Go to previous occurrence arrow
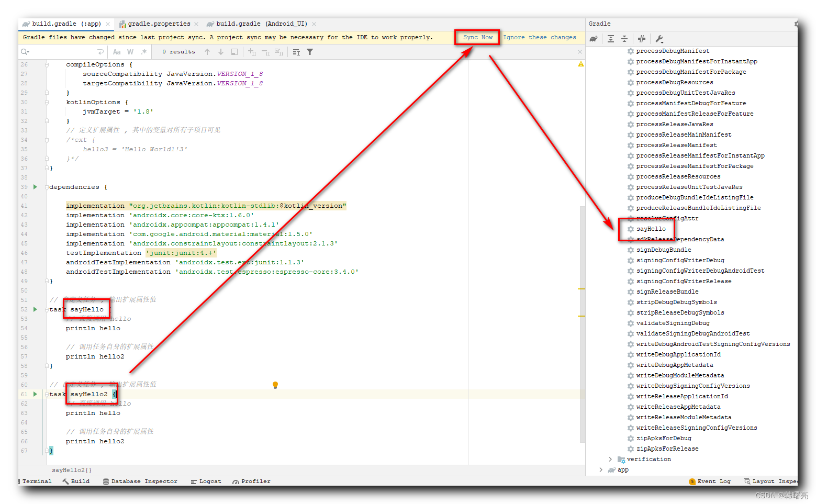Image resolution: width=816 pixels, height=504 pixels. coord(207,52)
